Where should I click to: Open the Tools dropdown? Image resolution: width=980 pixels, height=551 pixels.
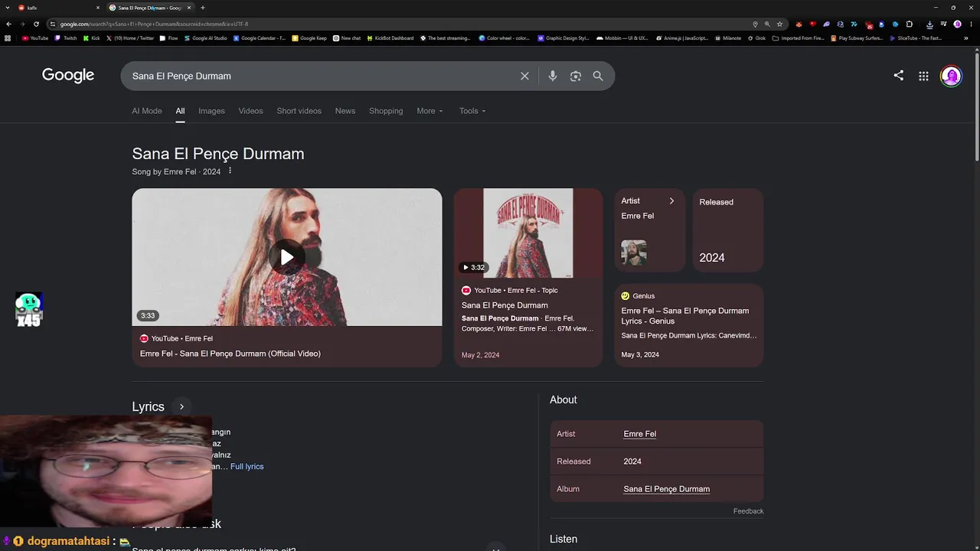[472, 111]
